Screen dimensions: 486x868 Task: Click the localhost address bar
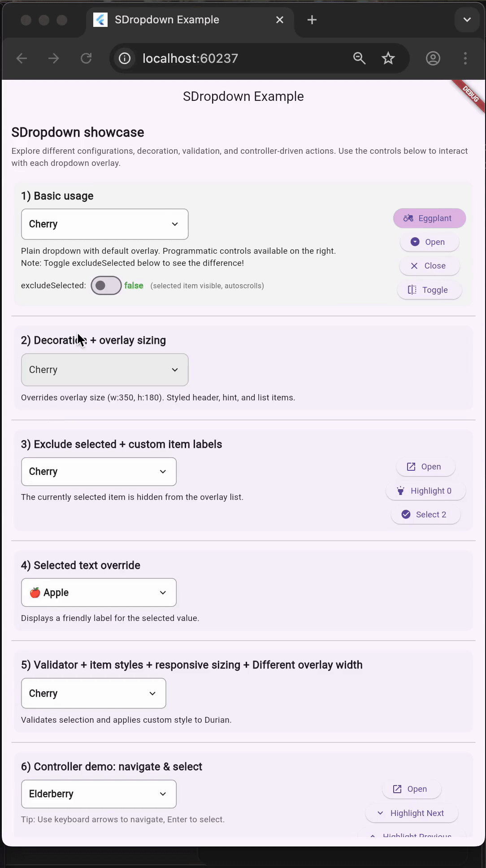pyautogui.click(x=190, y=58)
